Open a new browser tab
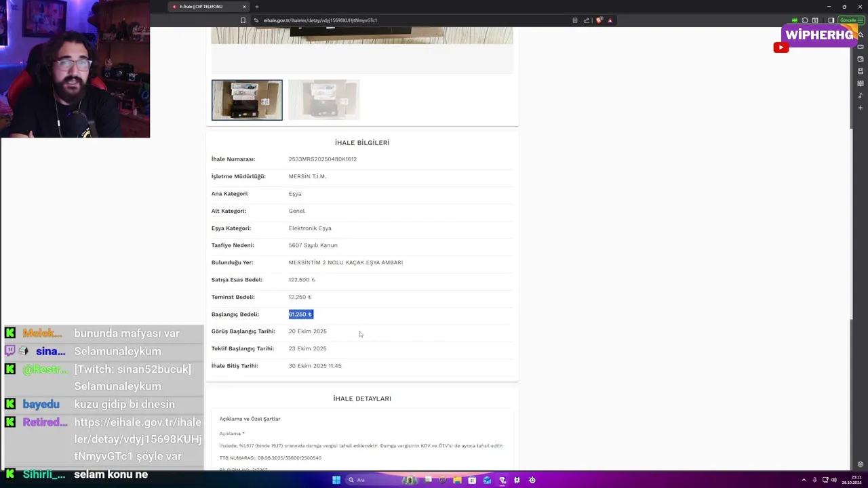Image resolution: width=868 pixels, height=488 pixels. [x=257, y=7]
